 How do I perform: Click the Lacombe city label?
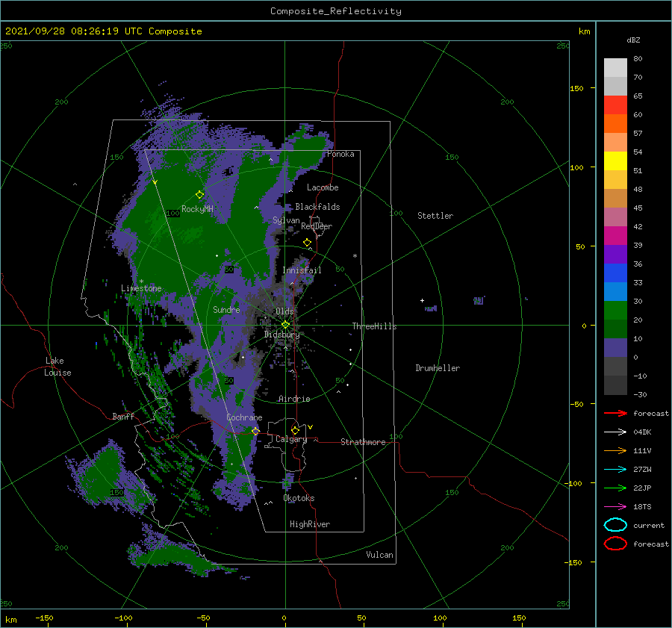pos(323,187)
